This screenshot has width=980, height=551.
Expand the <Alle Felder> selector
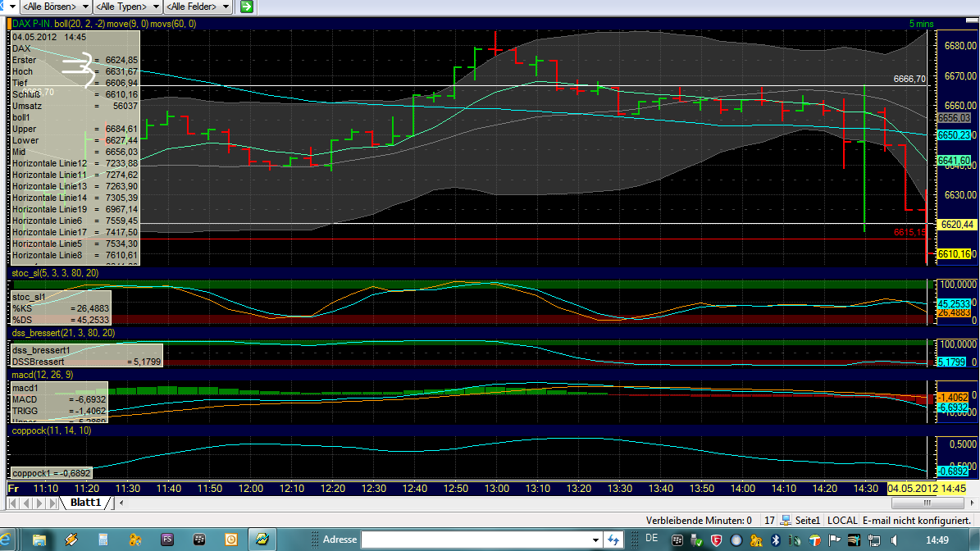[197, 7]
